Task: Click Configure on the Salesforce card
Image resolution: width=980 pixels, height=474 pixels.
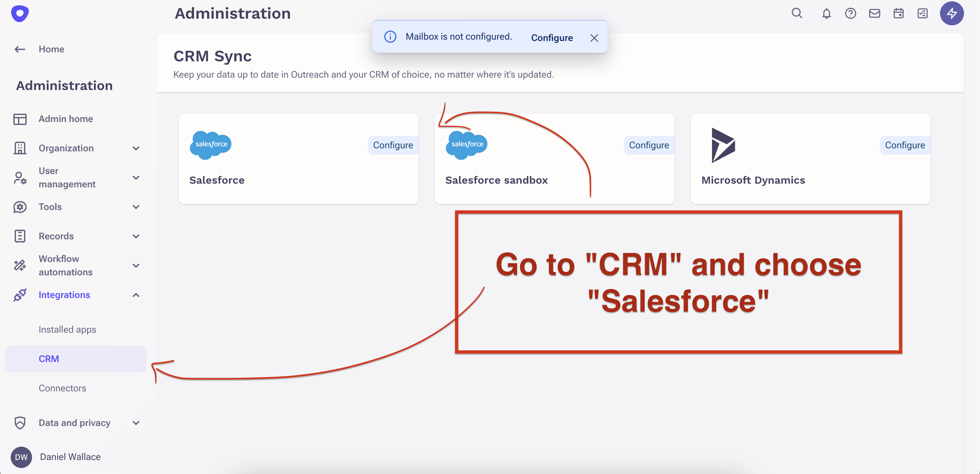Action: [393, 145]
